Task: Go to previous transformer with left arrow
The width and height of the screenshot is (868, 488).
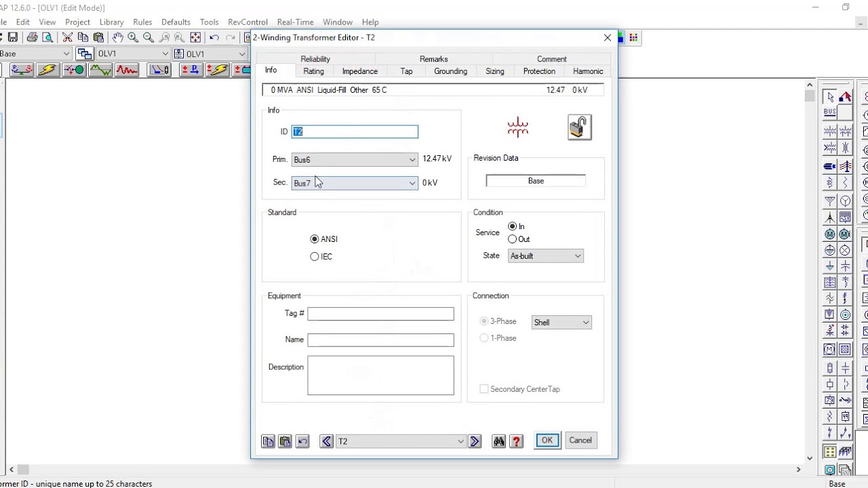Action: 326,441
